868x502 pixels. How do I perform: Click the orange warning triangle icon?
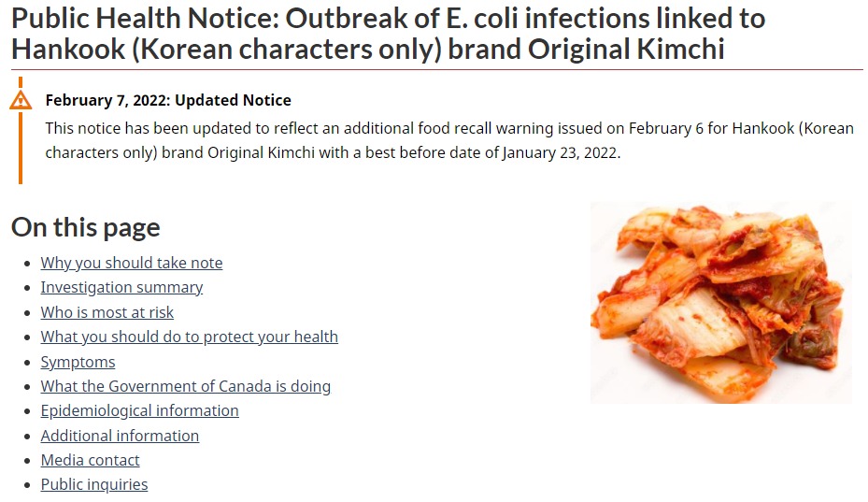[21, 100]
